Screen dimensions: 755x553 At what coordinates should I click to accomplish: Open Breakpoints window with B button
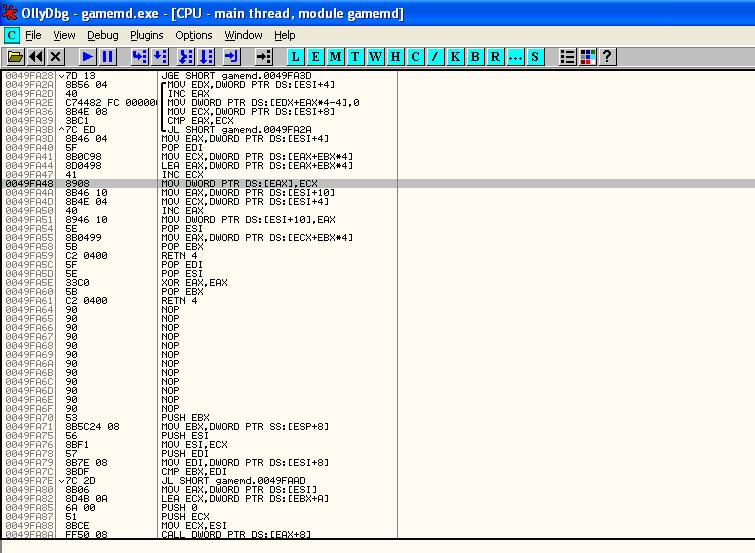(476, 57)
